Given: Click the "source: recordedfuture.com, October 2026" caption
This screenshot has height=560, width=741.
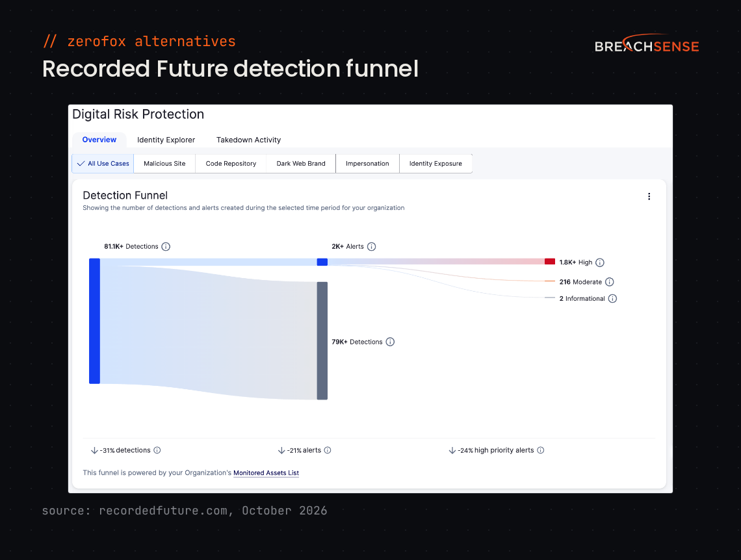Looking at the screenshot, I should click(185, 511).
